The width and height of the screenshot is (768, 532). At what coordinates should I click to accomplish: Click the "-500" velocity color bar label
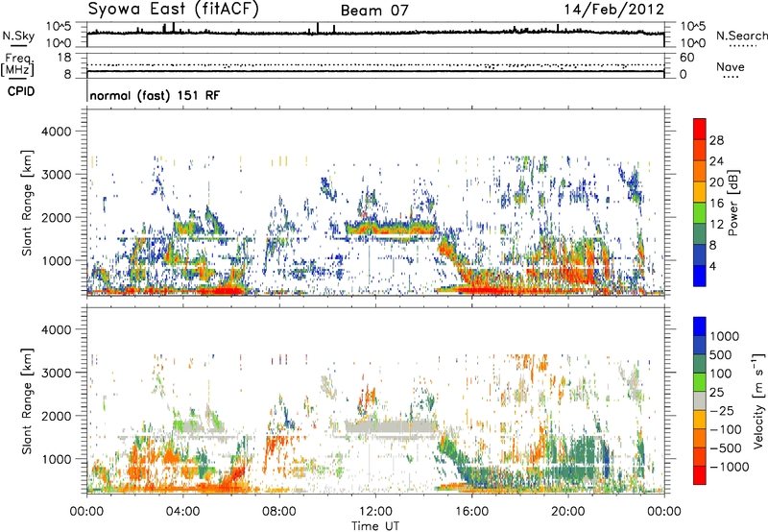coord(725,448)
